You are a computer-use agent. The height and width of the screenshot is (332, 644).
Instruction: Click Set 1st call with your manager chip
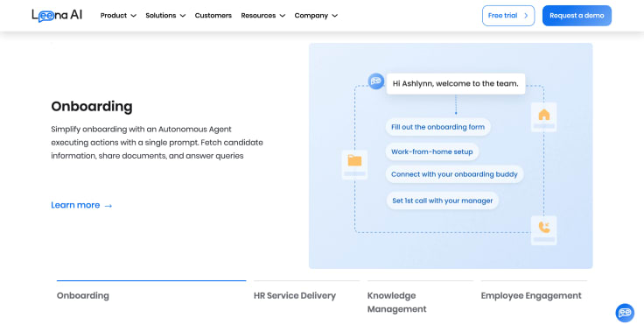pyautogui.click(x=443, y=201)
